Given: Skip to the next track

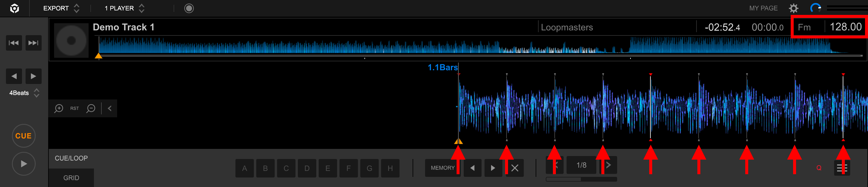Looking at the screenshot, I should point(33,43).
